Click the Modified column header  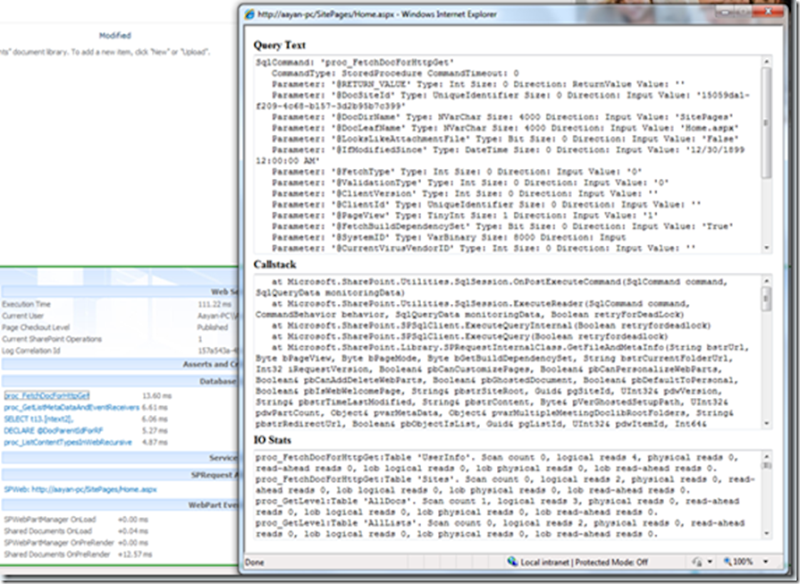[115, 35]
